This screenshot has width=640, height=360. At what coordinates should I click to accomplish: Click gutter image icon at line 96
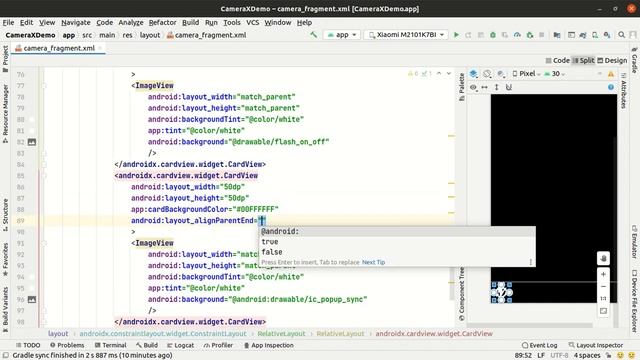(x=31, y=300)
